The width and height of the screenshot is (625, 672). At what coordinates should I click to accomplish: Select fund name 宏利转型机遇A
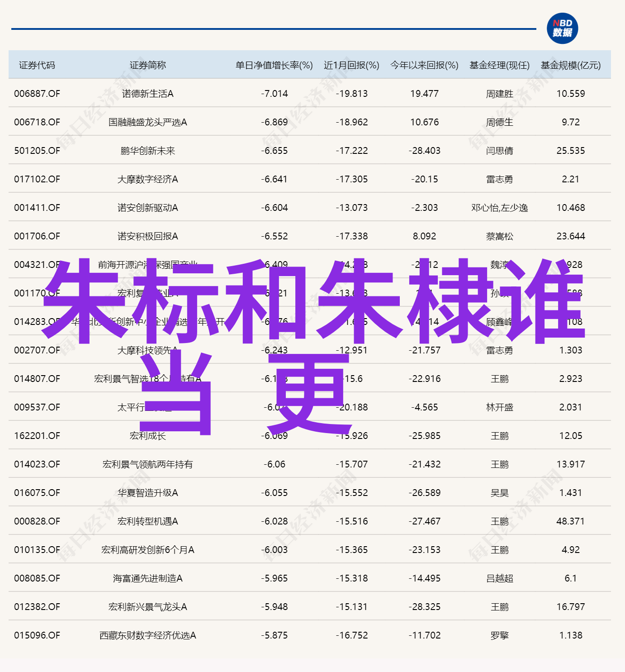tap(148, 521)
